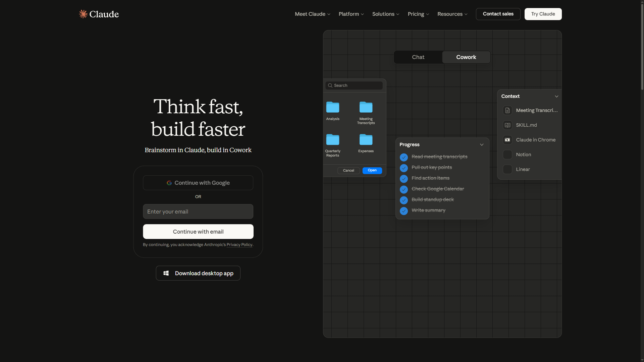Viewport: 644px width, 362px height.
Task: Click the file dialog Open button
Action: [372, 171]
